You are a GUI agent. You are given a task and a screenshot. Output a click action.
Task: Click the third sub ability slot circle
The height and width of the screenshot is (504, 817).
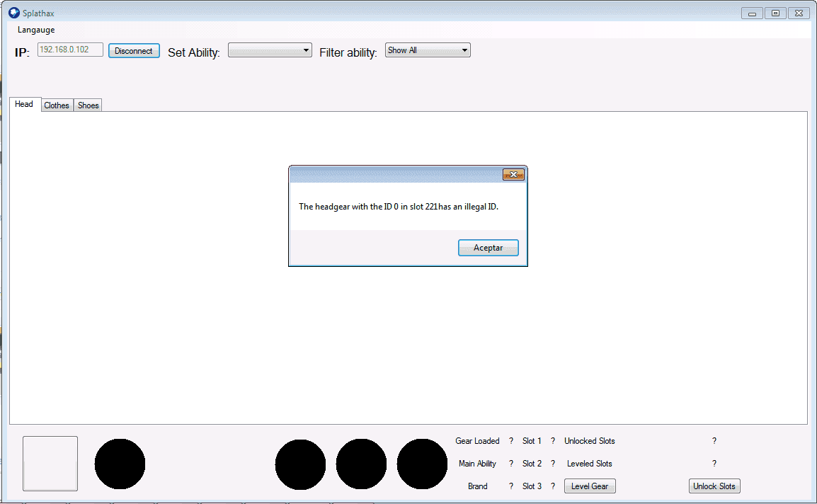pos(422,464)
